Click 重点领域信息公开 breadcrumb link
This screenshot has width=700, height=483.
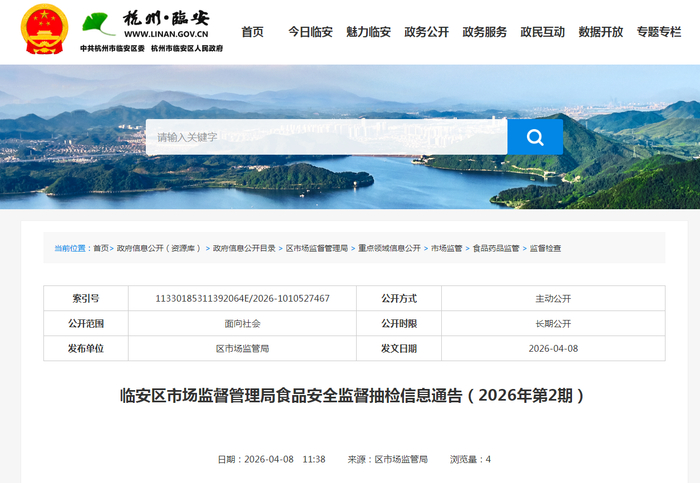point(389,248)
